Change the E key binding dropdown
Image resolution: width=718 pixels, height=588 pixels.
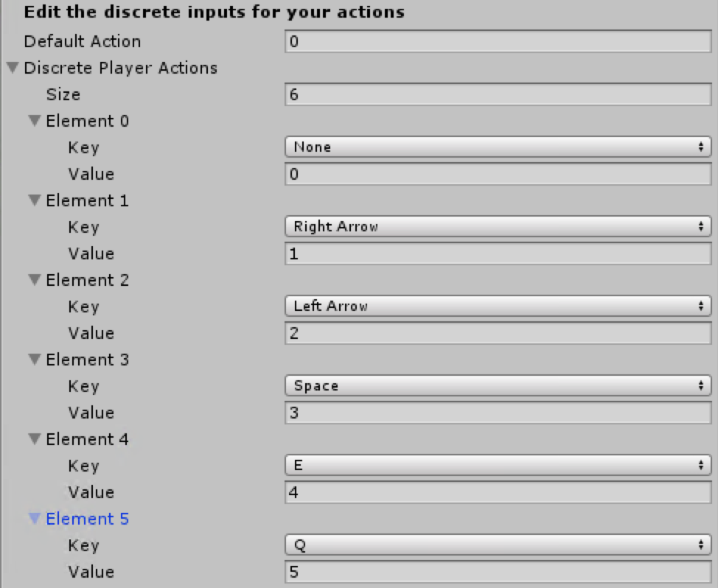[x=498, y=465]
